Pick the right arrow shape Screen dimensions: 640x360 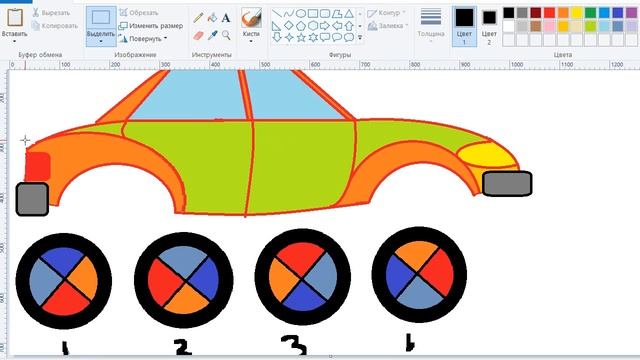click(324, 26)
